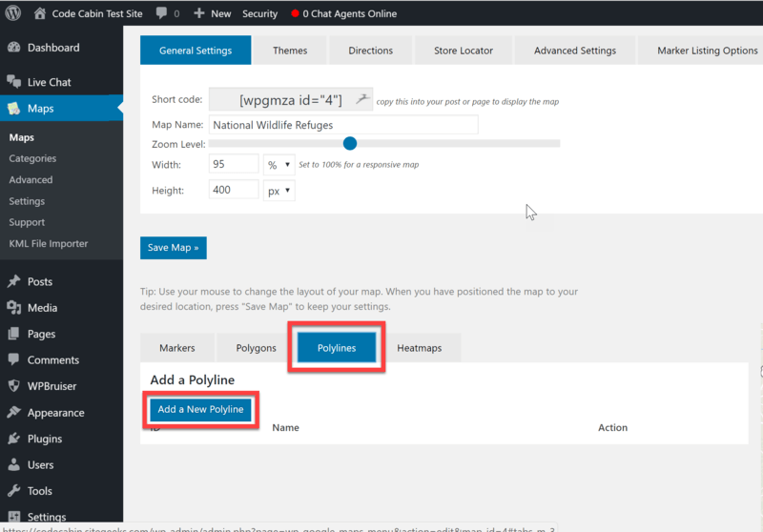
Task: Open the width unit % dropdown
Action: [278, 164]
